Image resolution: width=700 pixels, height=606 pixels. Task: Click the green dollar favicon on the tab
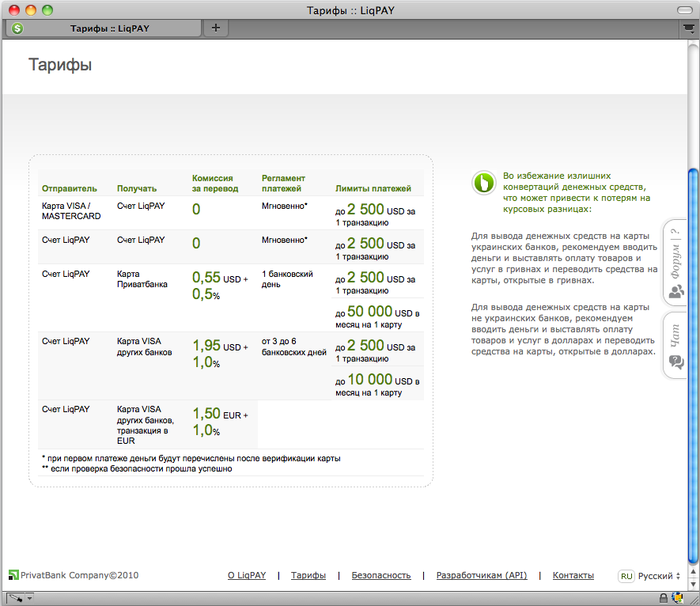(17, 28)
